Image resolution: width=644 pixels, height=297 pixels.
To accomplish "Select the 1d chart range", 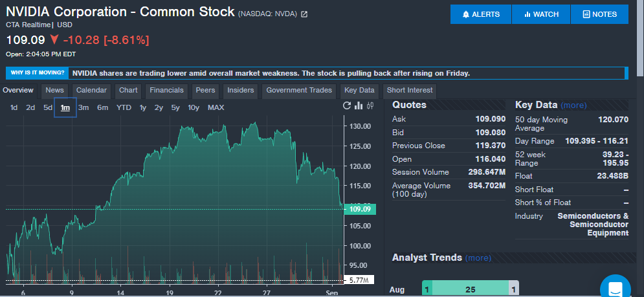I will point(14,107).
